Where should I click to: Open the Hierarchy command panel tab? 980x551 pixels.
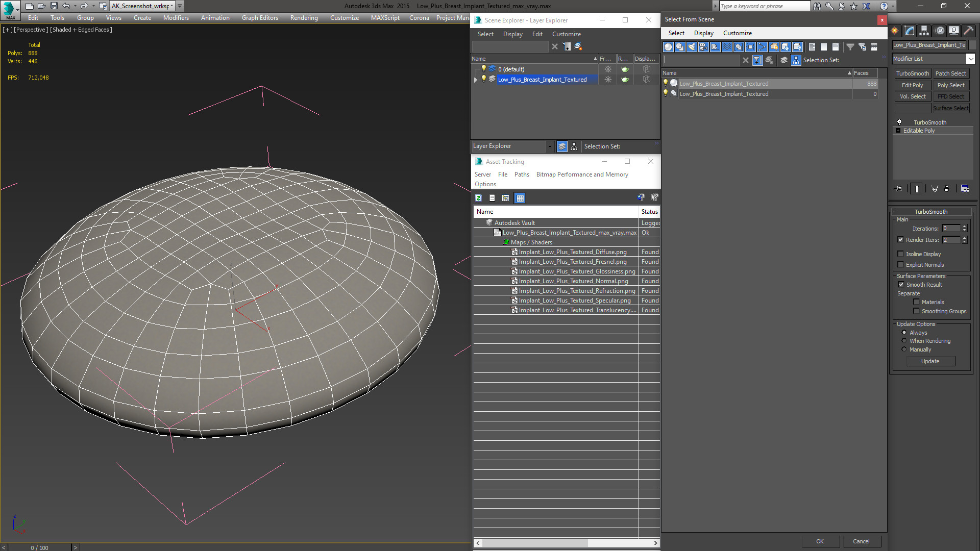coord(924,31)
